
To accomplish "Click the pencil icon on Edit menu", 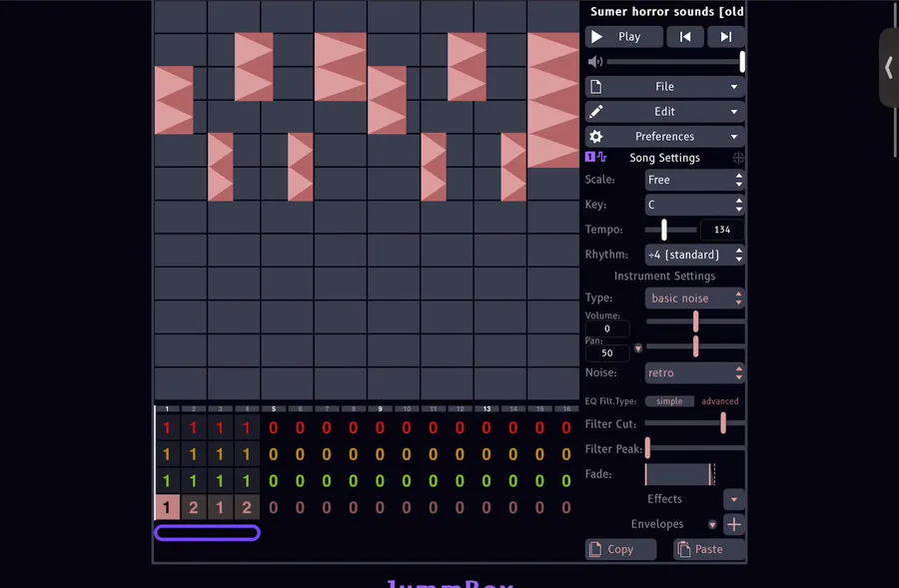I will (596, 112).
